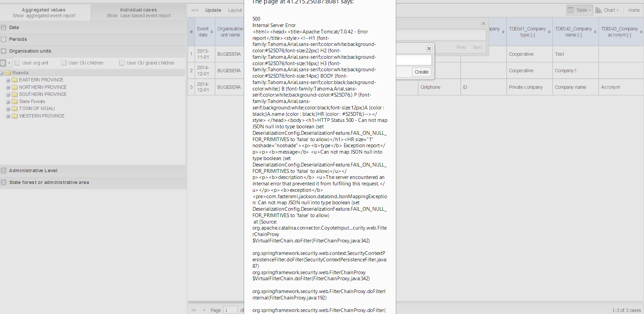The image size is (644, 314).
Task: Click the Create button
Action: (x=422, y=72)
